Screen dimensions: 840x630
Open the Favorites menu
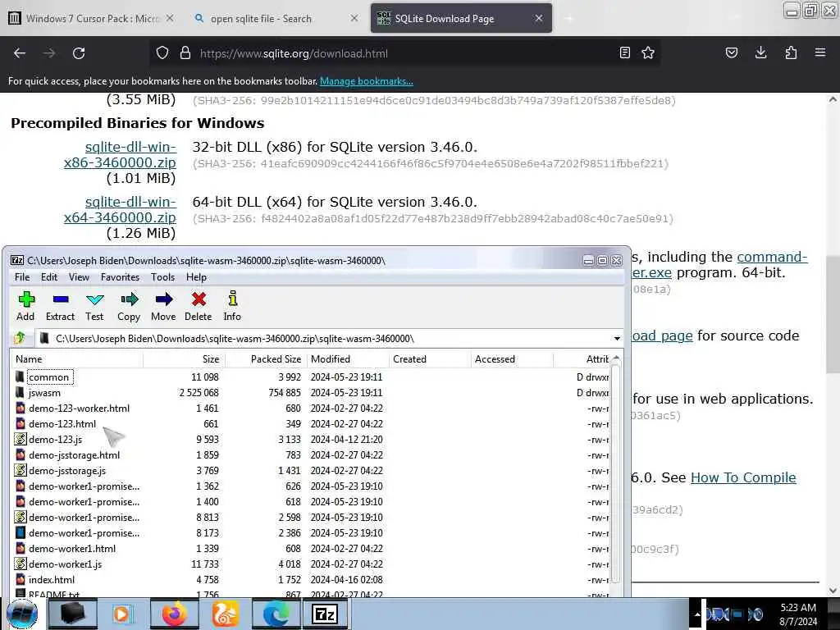[120, 277]
